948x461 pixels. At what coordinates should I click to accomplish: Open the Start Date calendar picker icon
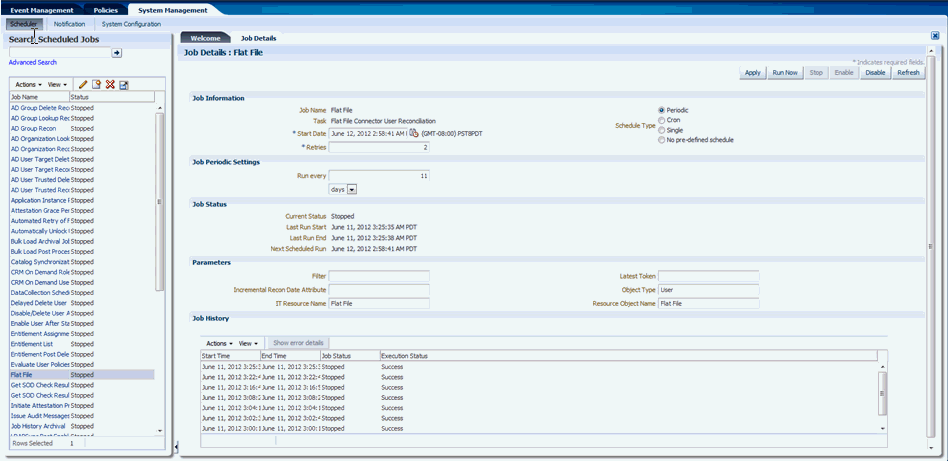414,133
